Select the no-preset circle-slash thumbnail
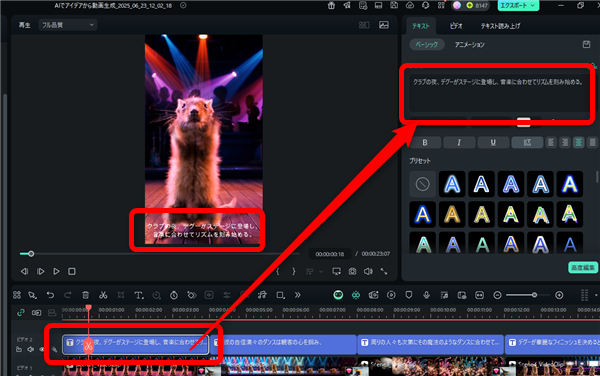This screenshot has width=600, height=376. pos(422,184)
